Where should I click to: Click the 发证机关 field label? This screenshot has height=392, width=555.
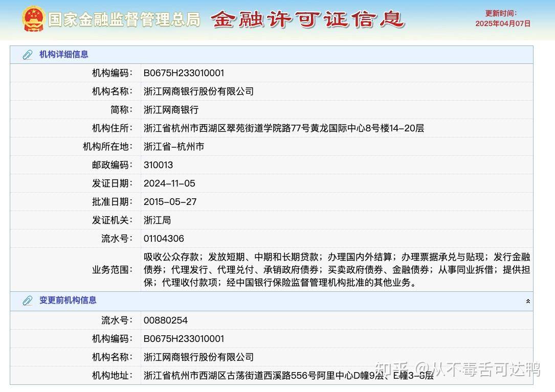pos(112,220)
